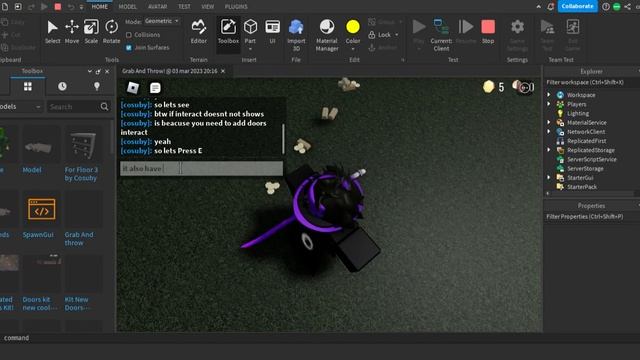Viewport: 640px width, 360px height.
Task: Open the VIEW ribbon tab
Action: pos(207,7)
